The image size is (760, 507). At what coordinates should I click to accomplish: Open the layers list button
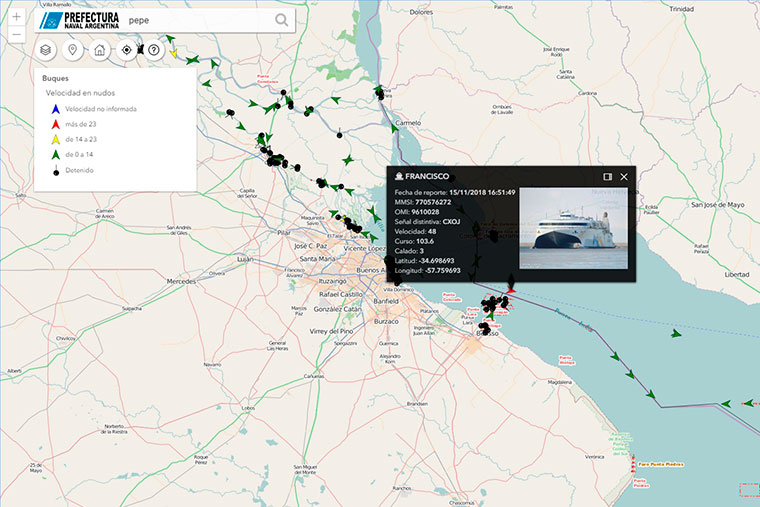[x=45, y=50]
